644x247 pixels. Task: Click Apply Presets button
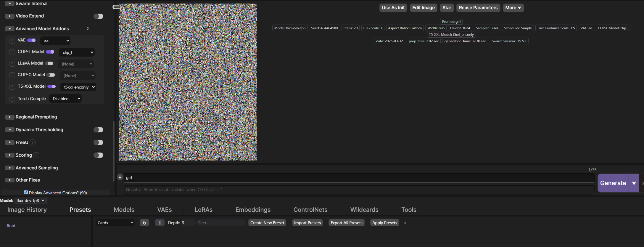(x=385, y=223)
